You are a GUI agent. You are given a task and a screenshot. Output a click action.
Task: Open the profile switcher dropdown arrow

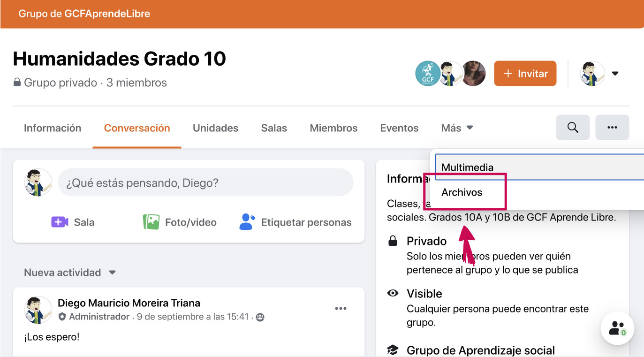click(x=615, y=74)
